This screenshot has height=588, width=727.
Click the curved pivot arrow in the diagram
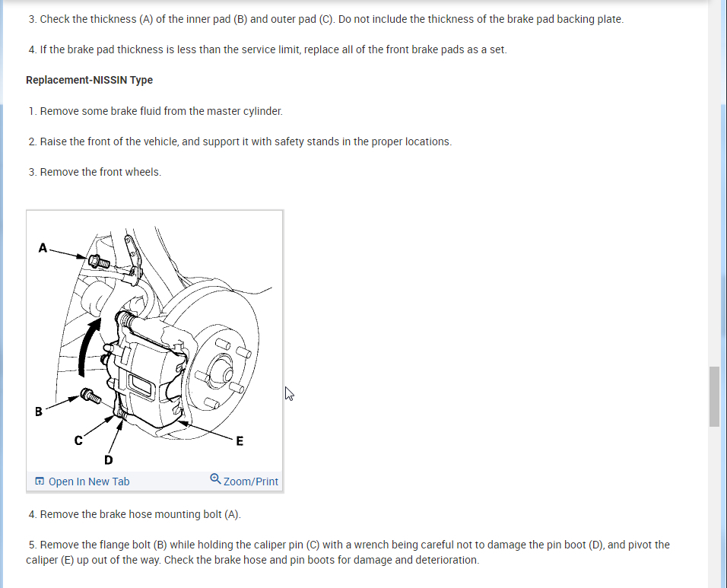point(88,347)
